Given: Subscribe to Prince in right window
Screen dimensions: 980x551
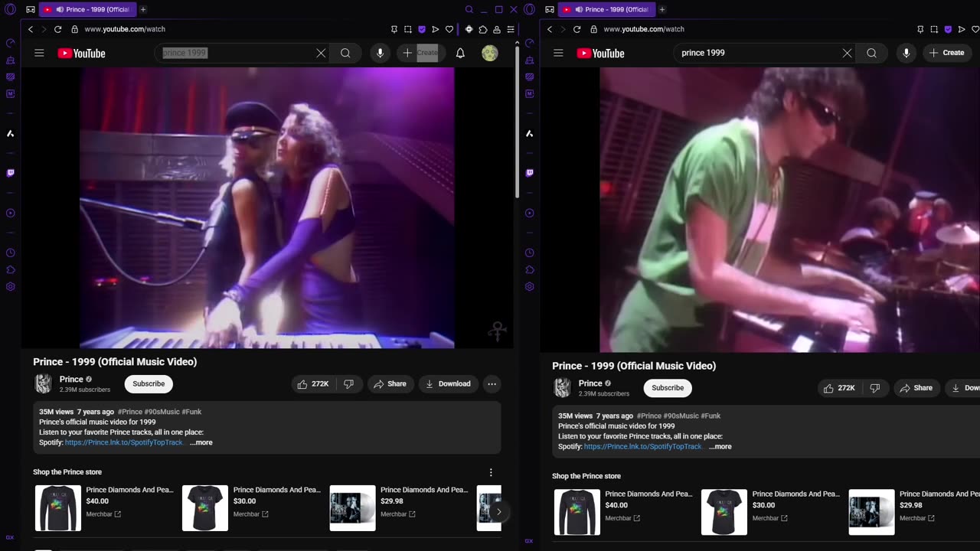Looking at the screenshot, I should [x=668, y=388].
